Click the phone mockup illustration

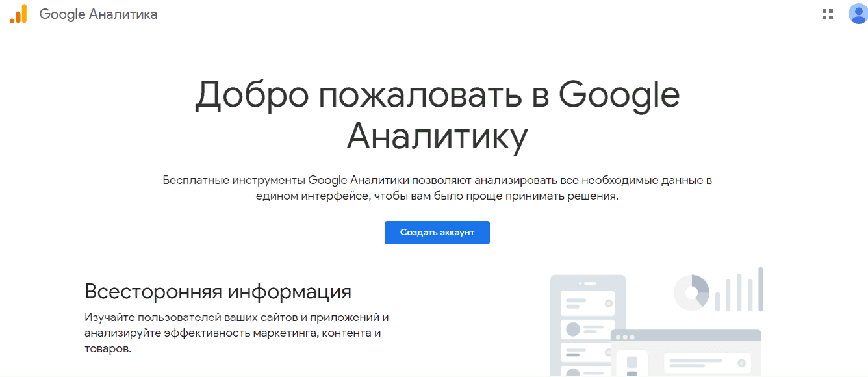(587, 325)
